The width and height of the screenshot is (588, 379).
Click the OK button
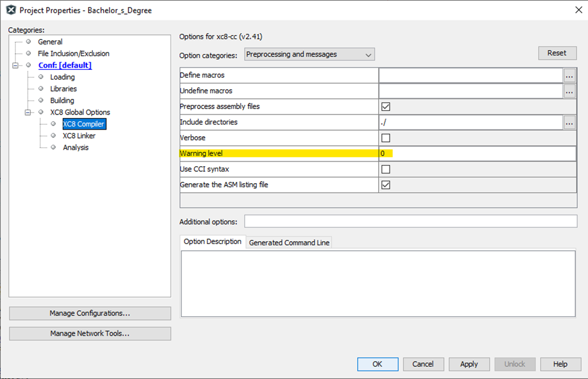pos(378,364)
